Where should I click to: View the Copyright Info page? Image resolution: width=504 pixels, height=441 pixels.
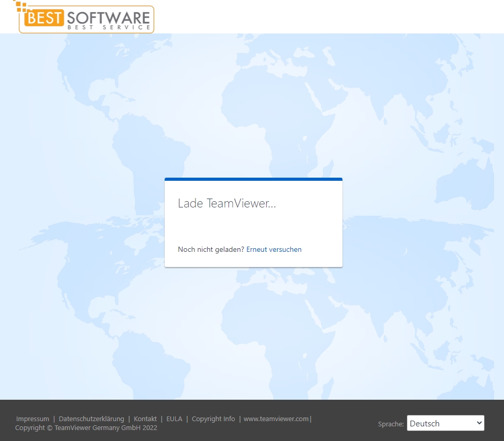(x=213, y=419)
